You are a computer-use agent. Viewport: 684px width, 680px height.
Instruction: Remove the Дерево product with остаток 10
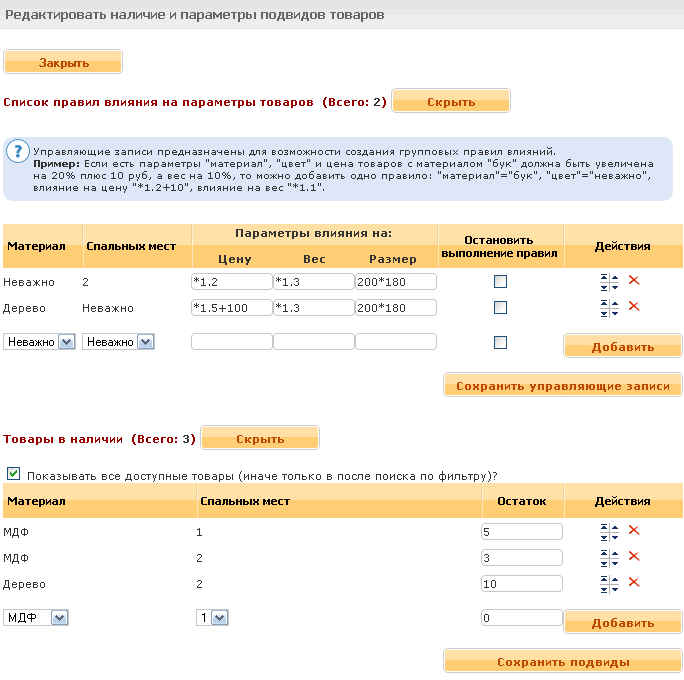pos(634,582)
